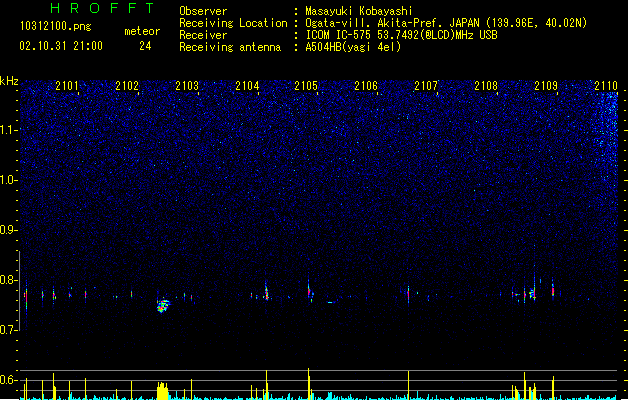Click the ICOM IC-575 receiver text
This screenshot has height=400, width=629.
401,35
